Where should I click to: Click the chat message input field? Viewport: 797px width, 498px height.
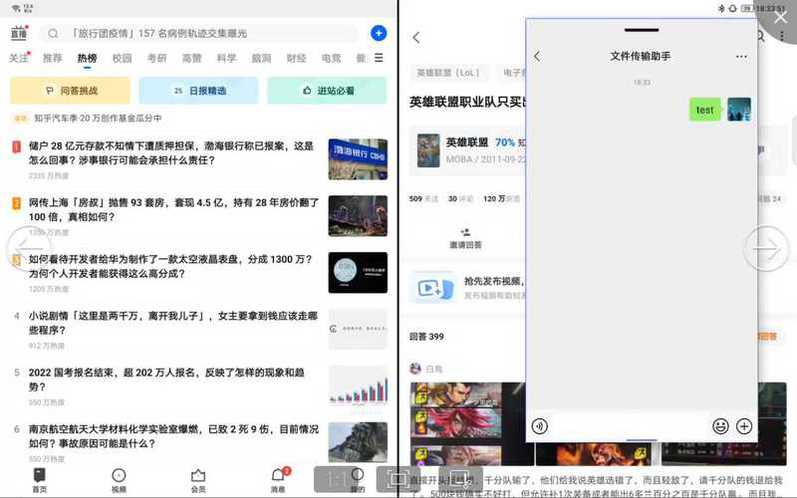pyautogui.click(x=630, y=426)
